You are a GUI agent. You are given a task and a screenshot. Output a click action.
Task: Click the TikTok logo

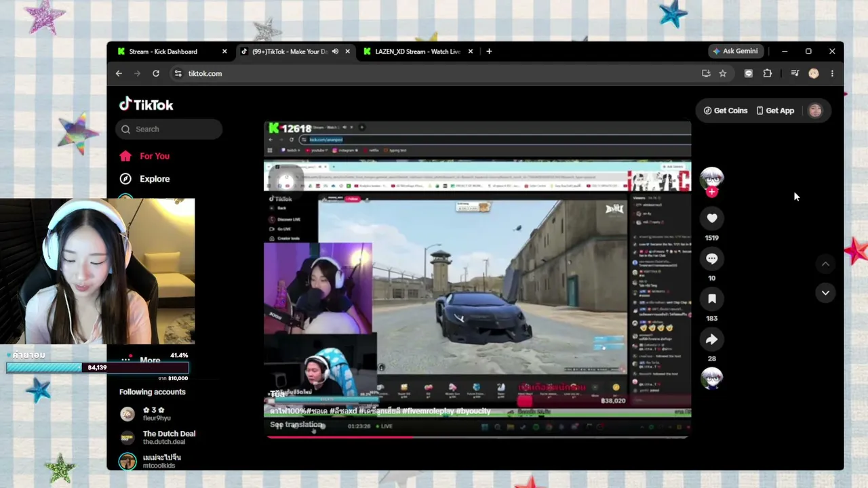coord(146,104)
